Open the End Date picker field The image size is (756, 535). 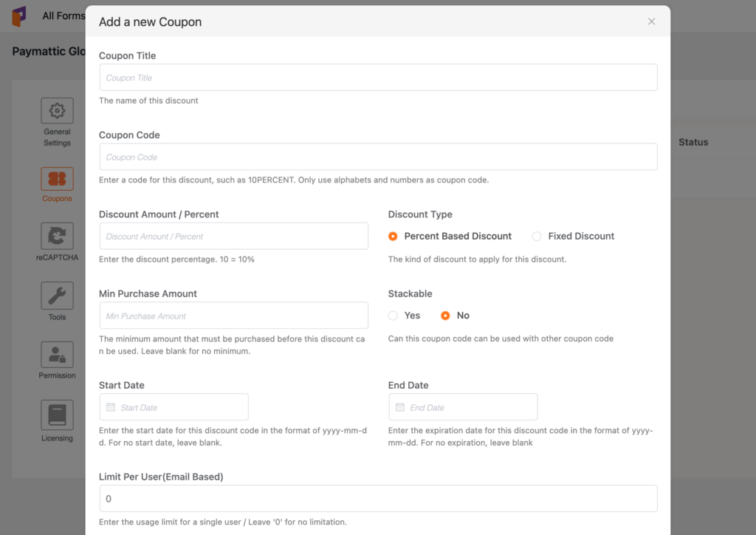tap(463, 406)
